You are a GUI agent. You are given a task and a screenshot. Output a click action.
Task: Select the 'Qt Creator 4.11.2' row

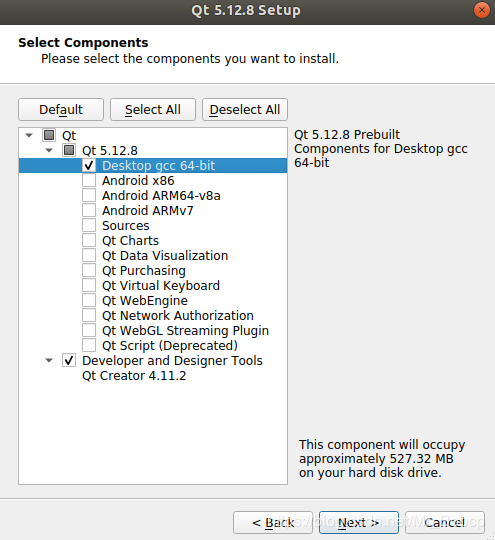[x=134, y=375]
